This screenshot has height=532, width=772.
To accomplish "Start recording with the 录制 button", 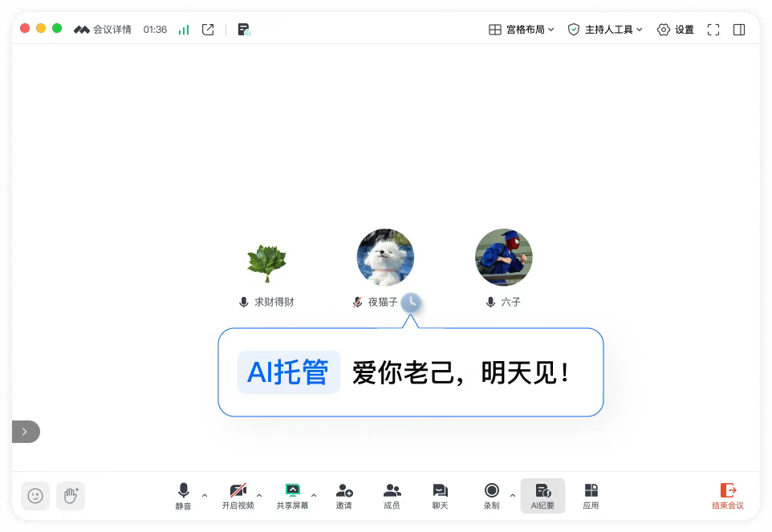I will [x=491, y=495].
